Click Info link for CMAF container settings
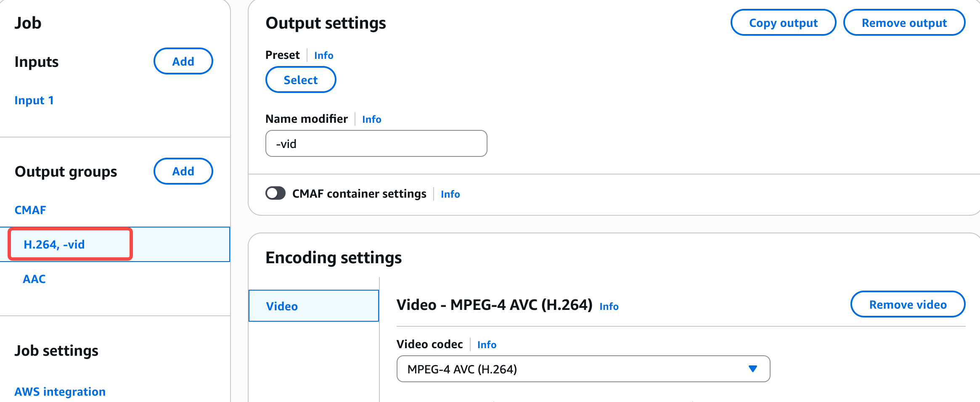This screenshot has width=980, height=402. [x=450, y=194]
